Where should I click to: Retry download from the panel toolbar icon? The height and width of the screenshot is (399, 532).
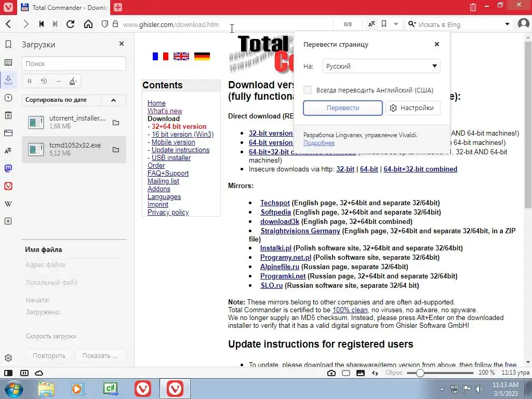[x=44, y=81]
